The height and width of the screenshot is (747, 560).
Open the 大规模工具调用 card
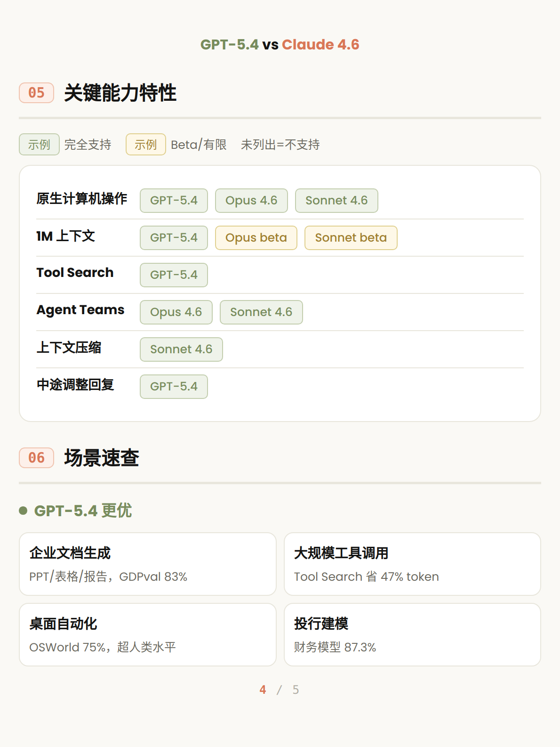point(412,564)
